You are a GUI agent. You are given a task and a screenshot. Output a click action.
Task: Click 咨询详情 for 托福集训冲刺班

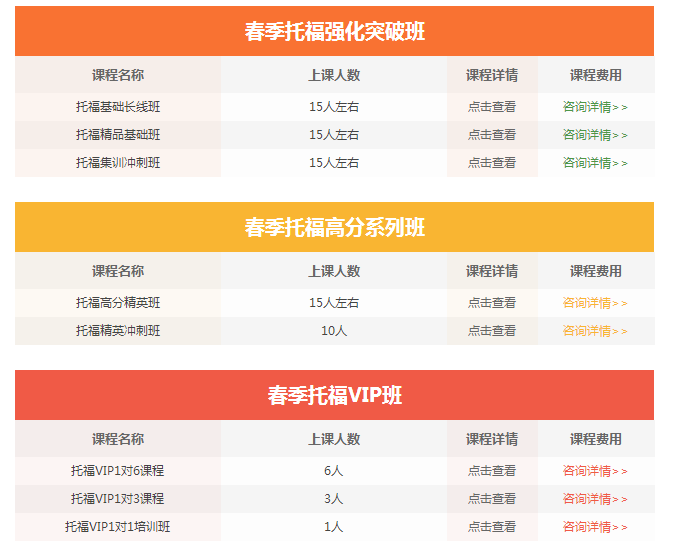coord(595,163)
